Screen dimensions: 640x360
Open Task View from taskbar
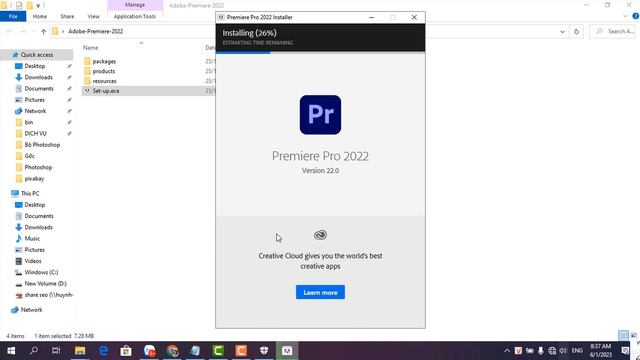click(x=56, y=351)
